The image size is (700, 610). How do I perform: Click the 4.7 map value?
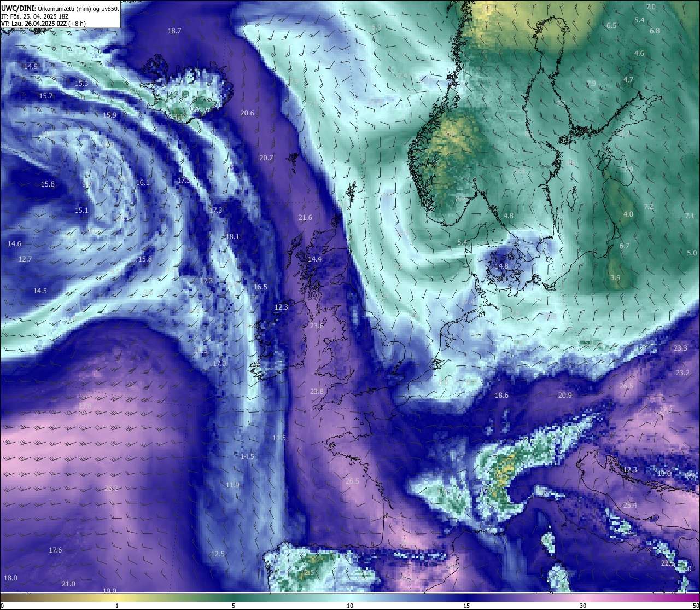click(628, 80)
